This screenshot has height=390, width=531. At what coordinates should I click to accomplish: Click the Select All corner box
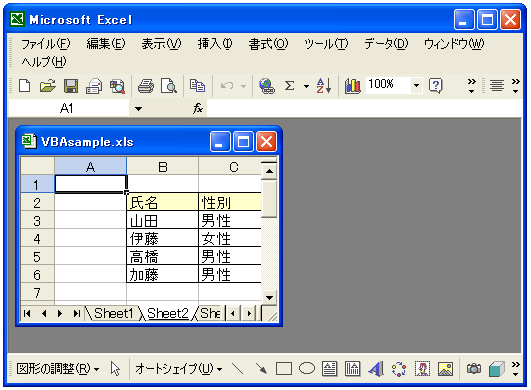click(37, 166)
